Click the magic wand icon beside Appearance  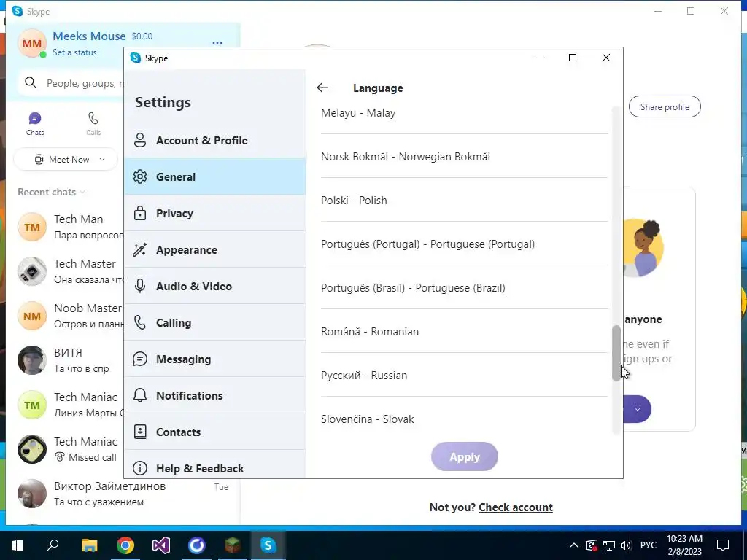[x=139, y=249]
